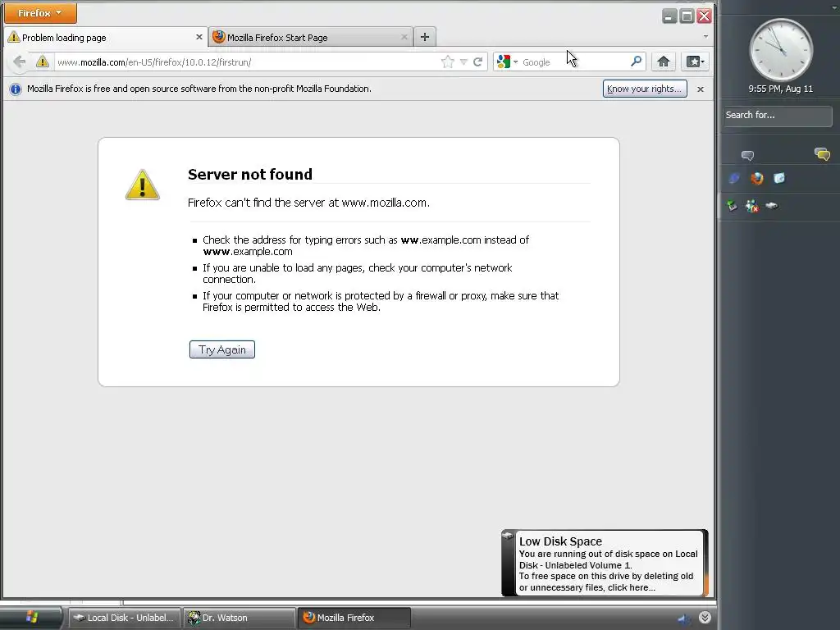This screenshot has width=840, height=630.
Task: Bookmark this page with the star
Action: (447, 62)
